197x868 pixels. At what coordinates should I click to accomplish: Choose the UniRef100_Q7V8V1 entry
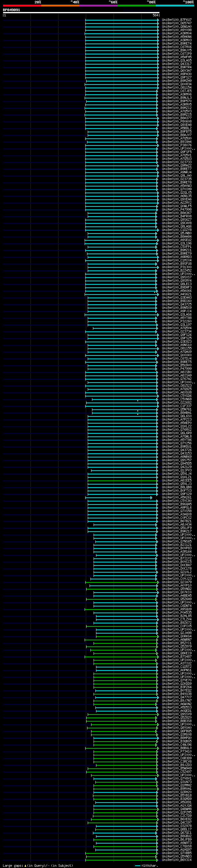pyautogui.click(x=176, y=779)
